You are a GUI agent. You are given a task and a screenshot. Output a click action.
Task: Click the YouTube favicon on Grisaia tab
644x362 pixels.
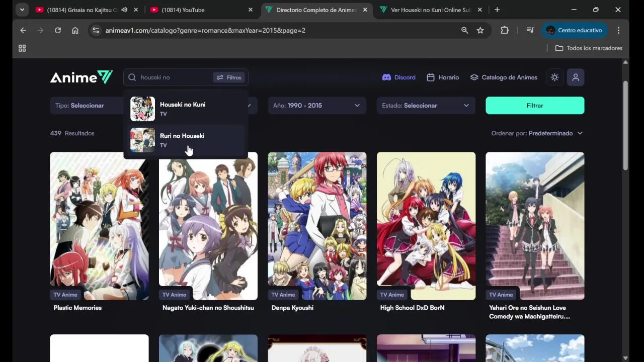click(x=40, y=10)
